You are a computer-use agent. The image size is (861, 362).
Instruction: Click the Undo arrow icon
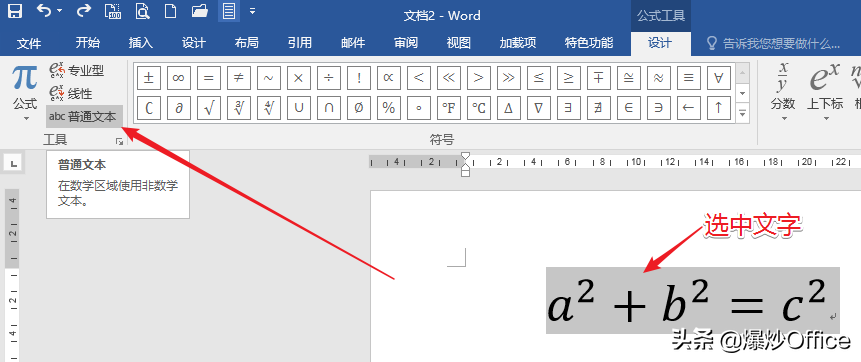(44, 10)
